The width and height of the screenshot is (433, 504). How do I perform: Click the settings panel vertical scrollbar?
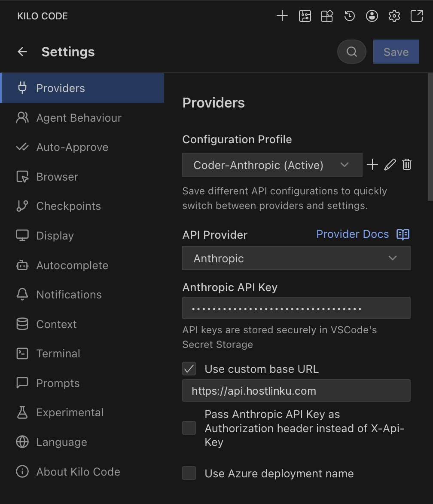click(x=430, y=137)
